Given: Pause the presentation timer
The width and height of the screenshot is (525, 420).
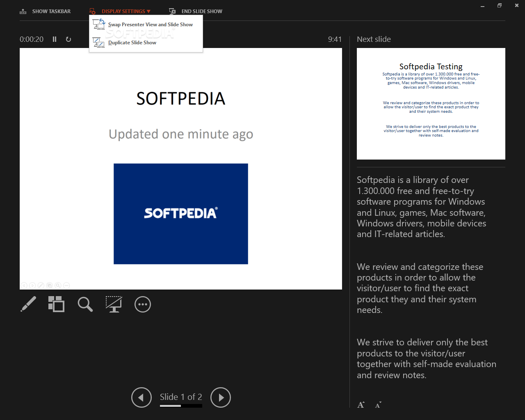Looking at the screenshot, I should [x=55, y=39].
